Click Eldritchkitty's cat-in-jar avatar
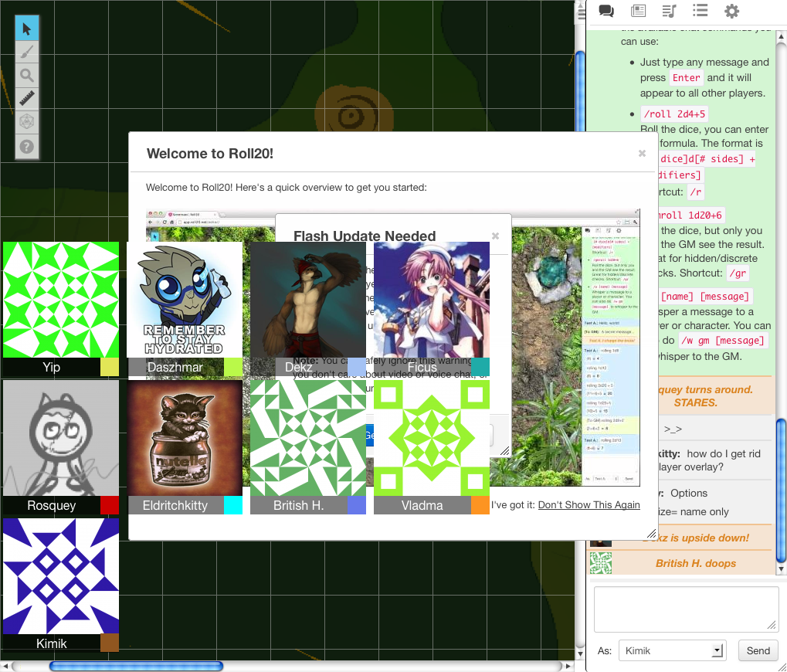The width and height of the screenshot is (787, 672). pos(185,438)
